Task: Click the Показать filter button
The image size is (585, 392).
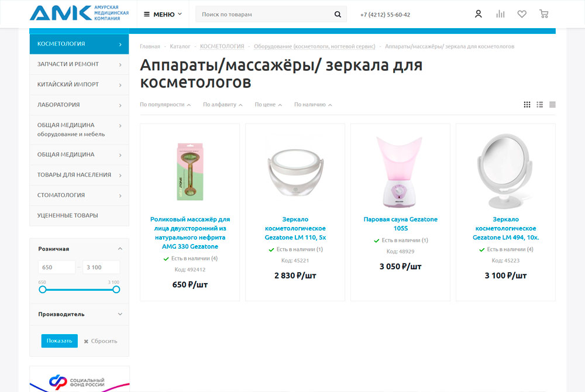Action: click(x=59, y=341)
